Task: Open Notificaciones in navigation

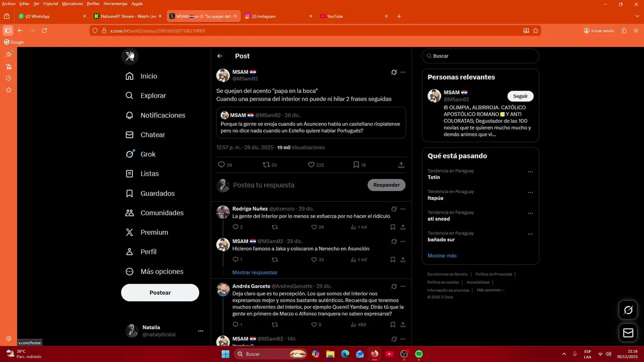Action: click(x=155, y=115)
